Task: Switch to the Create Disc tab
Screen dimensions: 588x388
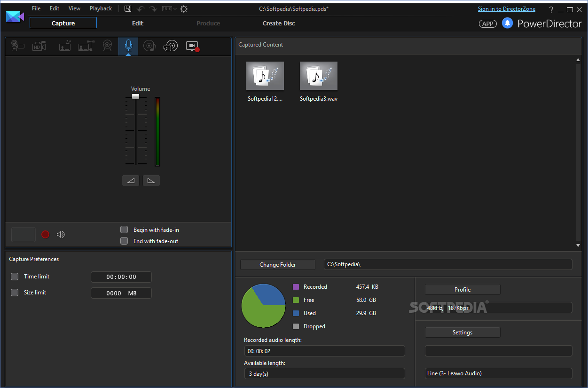Action: pyautogui.click(x=279, y=23)
